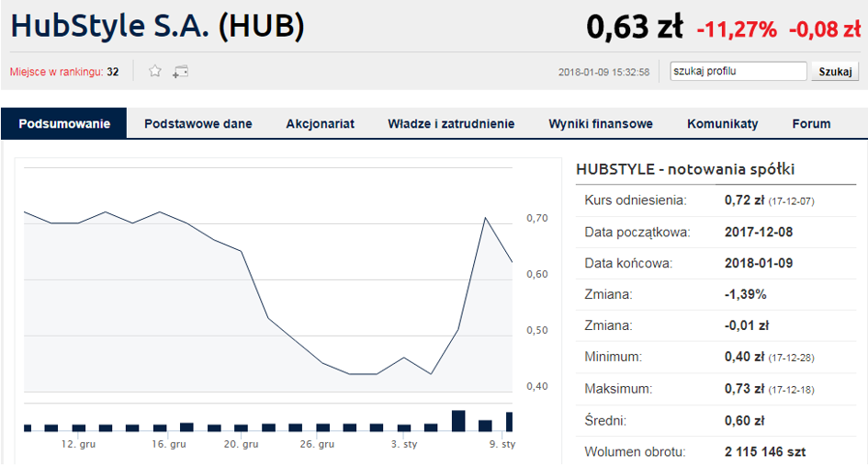This screenshot has width=868, height=467.
Task: Click the 0,40 price axis label
Action: click(x=537, y=386)
